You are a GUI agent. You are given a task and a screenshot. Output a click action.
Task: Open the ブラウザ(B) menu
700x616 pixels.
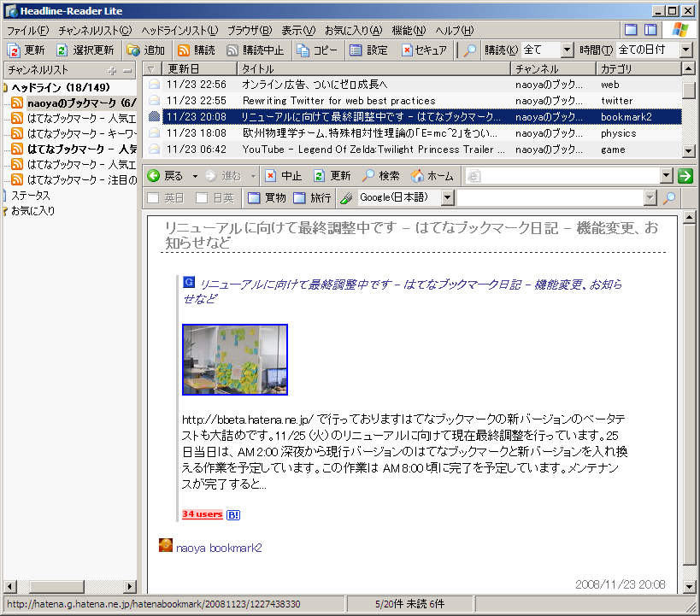pos(250,31)
